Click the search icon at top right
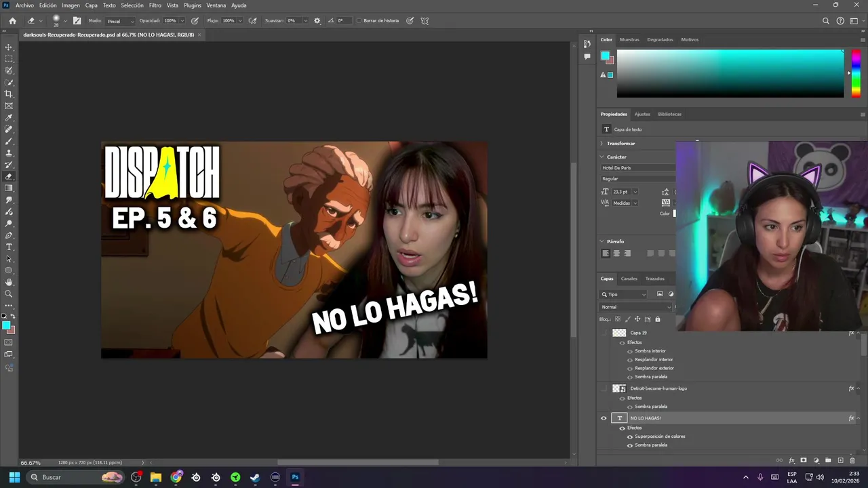 tap(825, 21)
